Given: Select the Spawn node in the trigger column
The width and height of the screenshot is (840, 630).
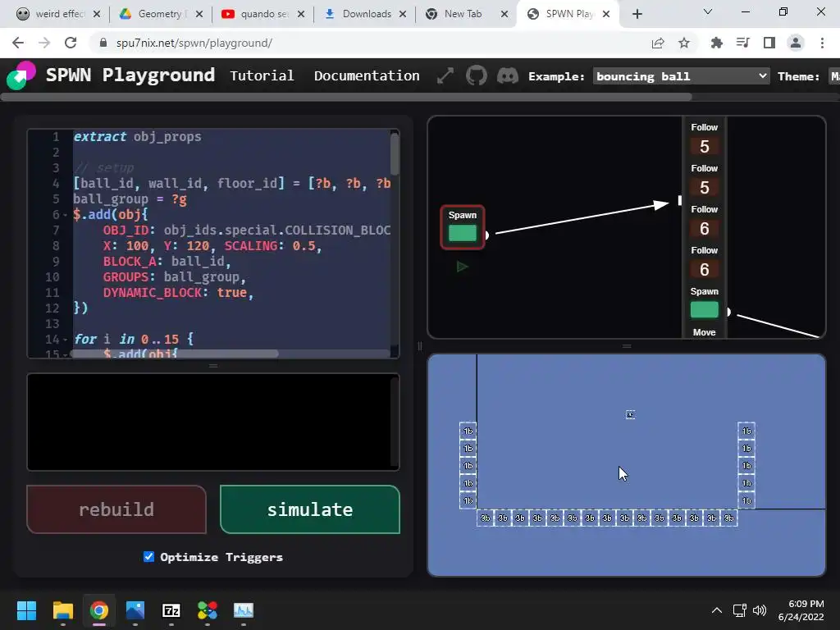Looking at the screenshot, I should (x=704, y=304).
